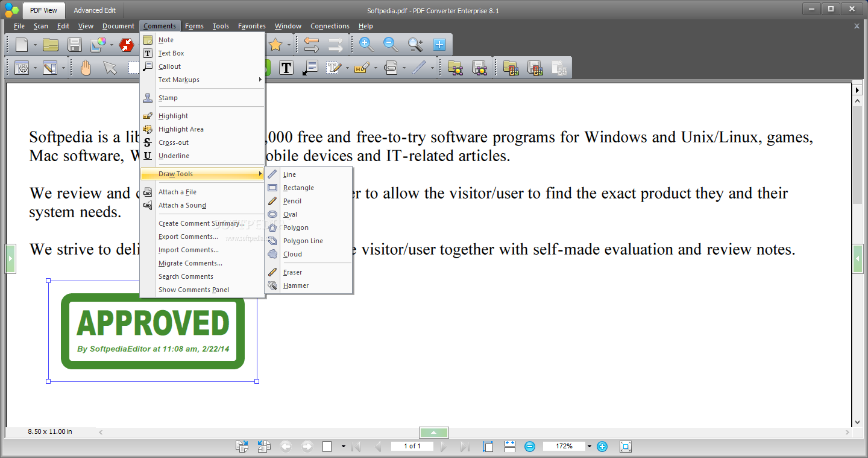This screenshot has width=868, height=458.
Task: Expand the Text Markups submenu
Action: click(x=203, y=80)
